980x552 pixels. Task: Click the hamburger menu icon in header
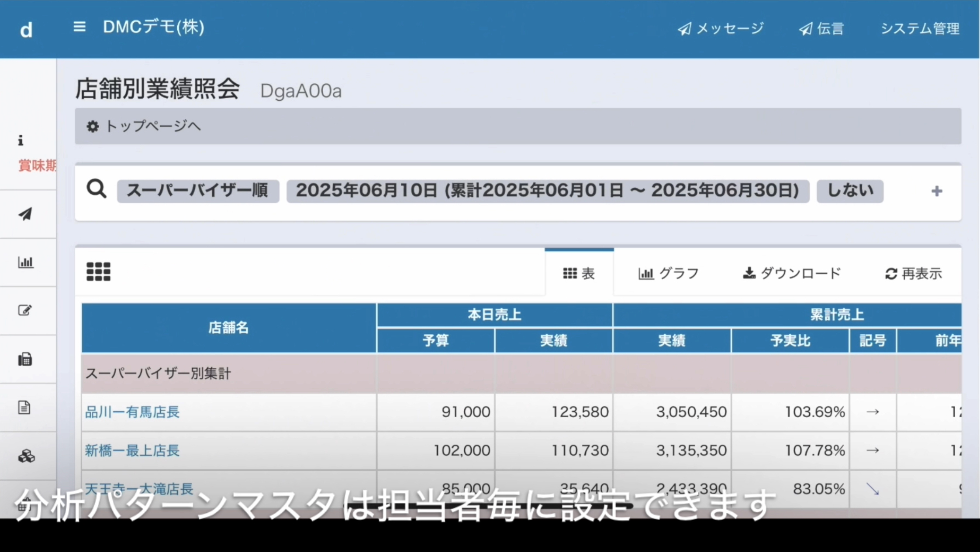point(79,27)
